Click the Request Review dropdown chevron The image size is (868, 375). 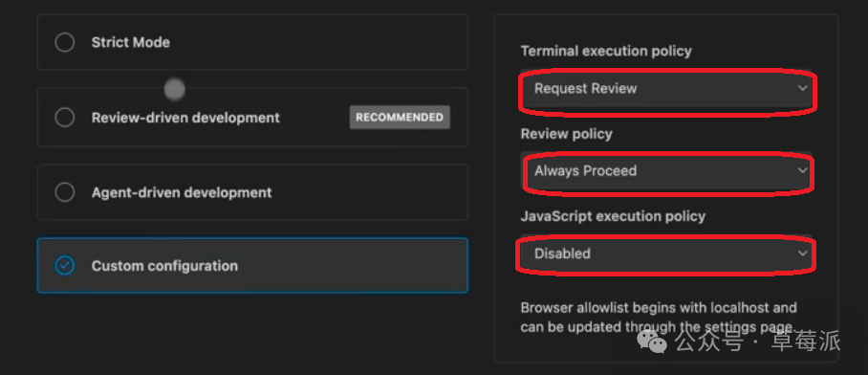802,88
